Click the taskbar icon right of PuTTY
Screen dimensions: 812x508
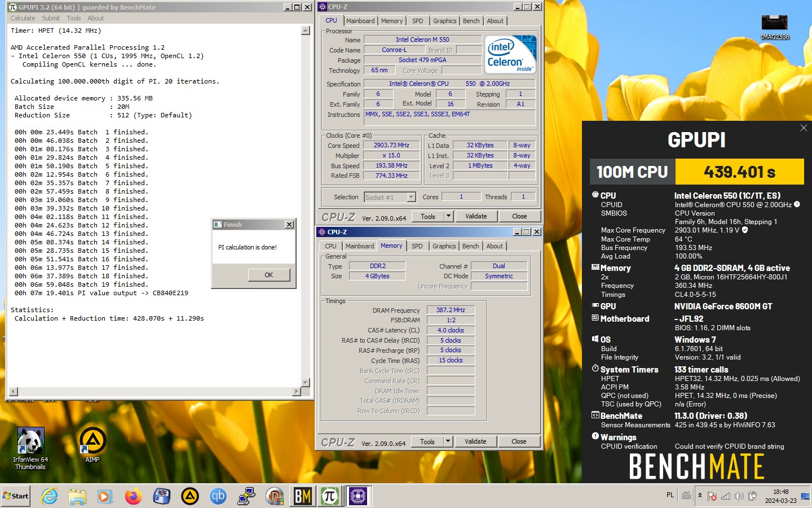pos(275,496)
